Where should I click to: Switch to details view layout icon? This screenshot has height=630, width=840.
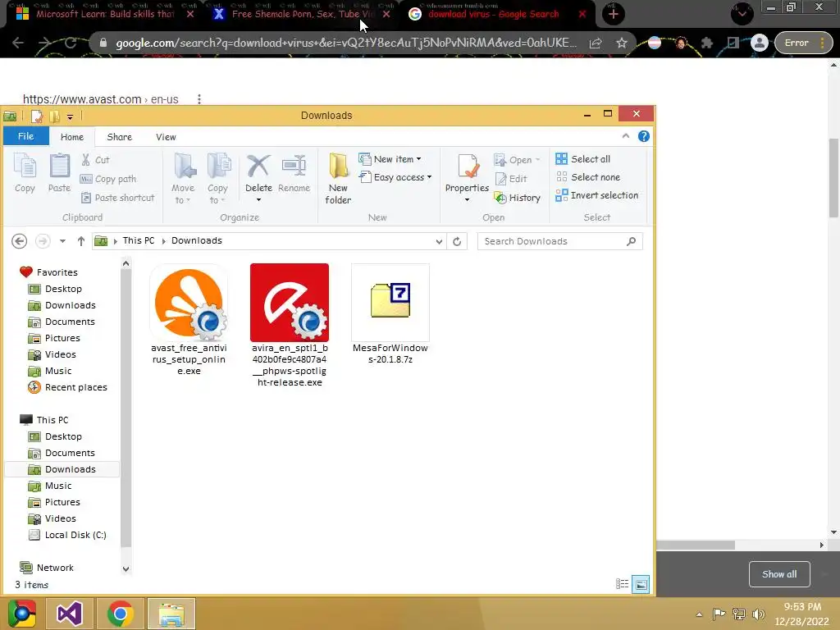622,584
